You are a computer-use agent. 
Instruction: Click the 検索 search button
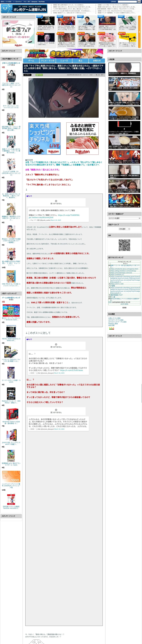click(139, 2)
